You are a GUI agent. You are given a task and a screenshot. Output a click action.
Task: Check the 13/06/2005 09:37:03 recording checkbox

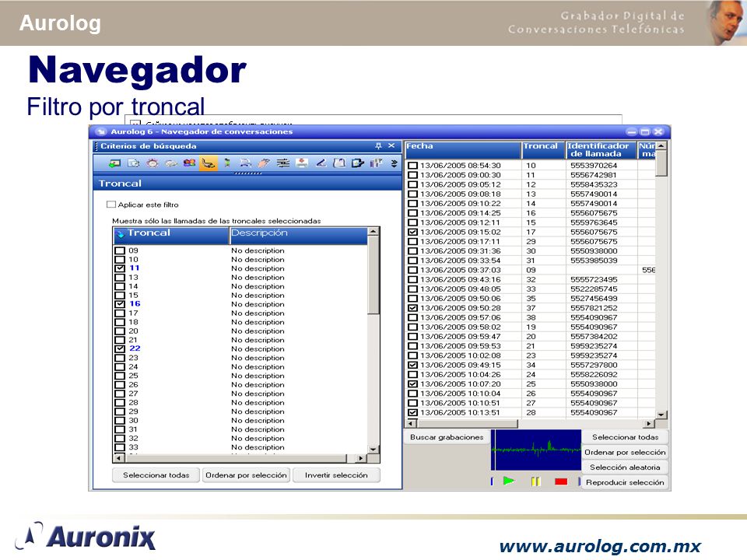(412, 270)
